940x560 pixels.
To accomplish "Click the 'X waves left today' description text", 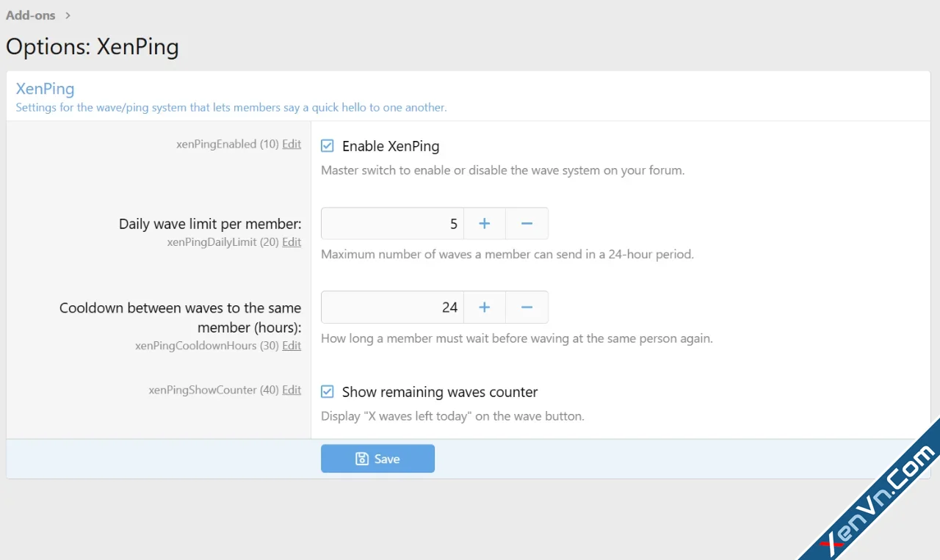I will click(452, 416).
